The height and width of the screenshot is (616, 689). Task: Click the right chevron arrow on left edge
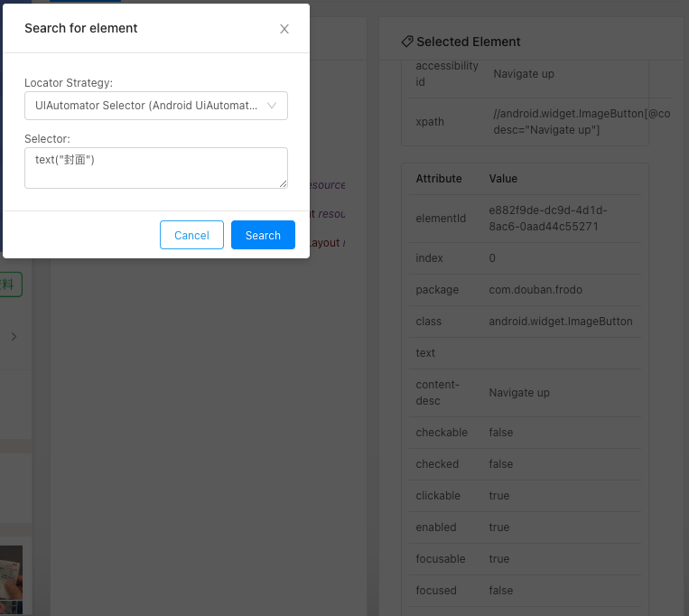(x=14, y=337)
